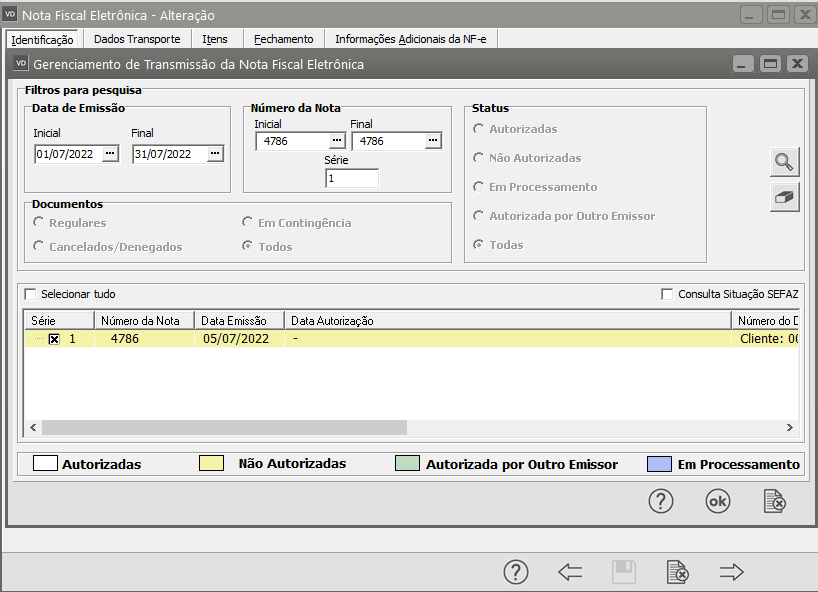Click the left arrow previous step icon
Image resolution: width=818 pixels, height=592 pixels.
click(570, 572)
